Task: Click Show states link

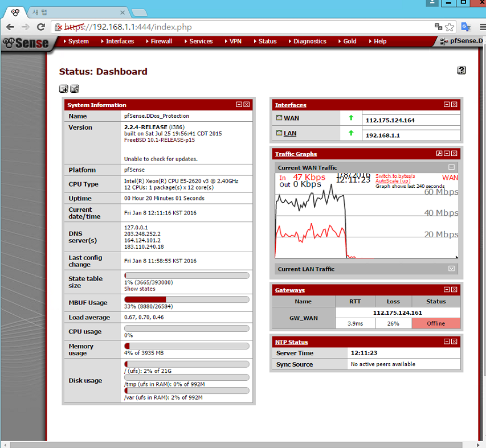Action: pyautogui.click(x=140, y=289)
